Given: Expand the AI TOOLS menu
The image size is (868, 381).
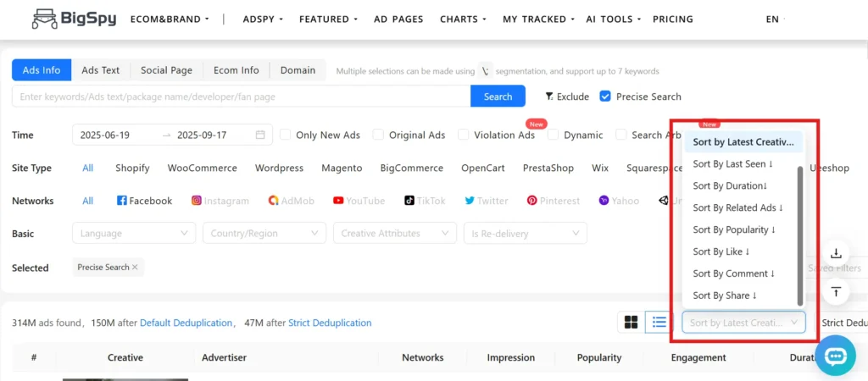Looking at the screenshot, I should 614,19.
